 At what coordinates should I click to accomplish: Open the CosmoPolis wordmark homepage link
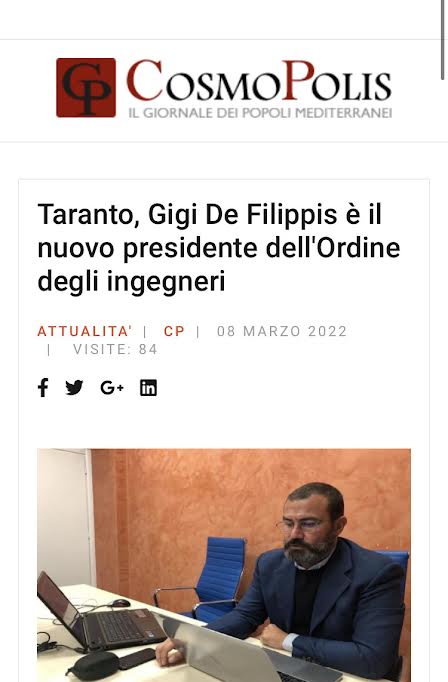point(259,80)
